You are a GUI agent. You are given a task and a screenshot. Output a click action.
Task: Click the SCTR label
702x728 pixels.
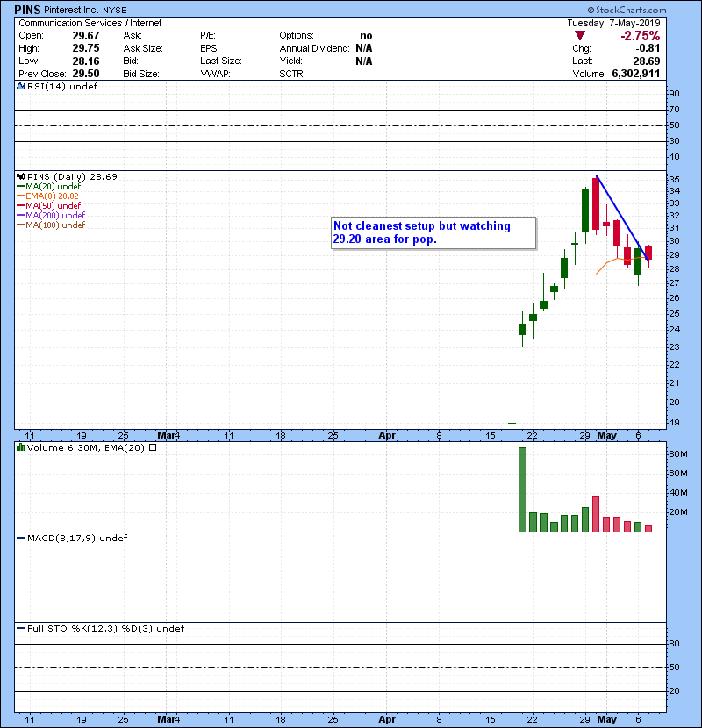point(291,74)
